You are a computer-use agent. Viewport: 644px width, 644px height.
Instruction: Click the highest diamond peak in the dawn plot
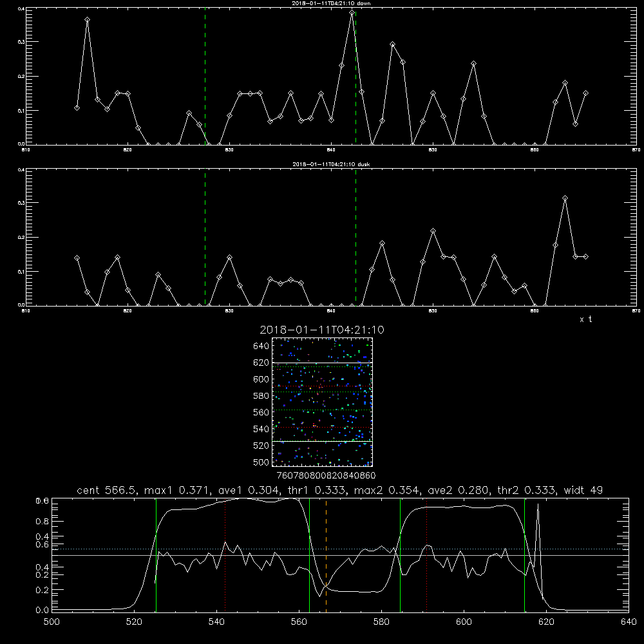pyautogui.click(x=352, y=13)
